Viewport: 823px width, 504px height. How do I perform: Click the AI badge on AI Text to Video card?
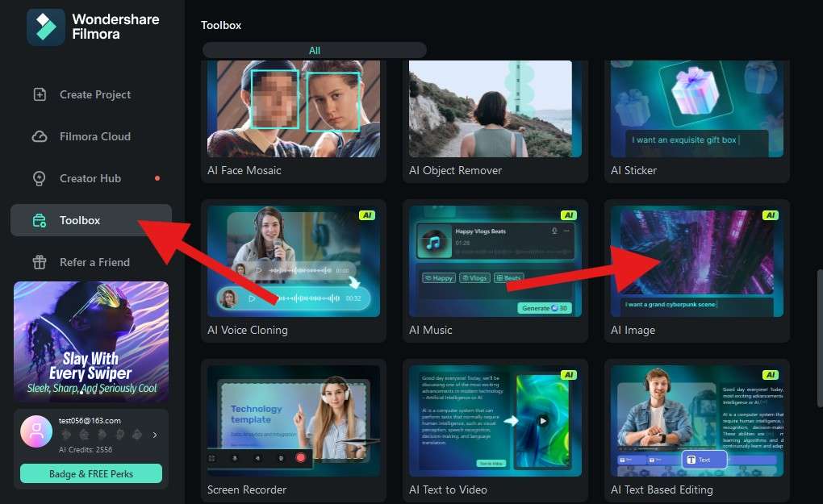click(569, 374)
